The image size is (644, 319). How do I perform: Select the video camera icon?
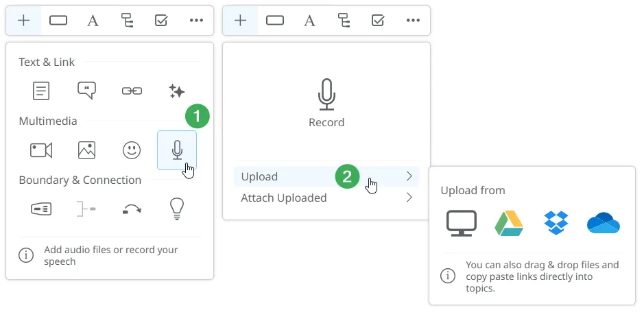(41, 150)
